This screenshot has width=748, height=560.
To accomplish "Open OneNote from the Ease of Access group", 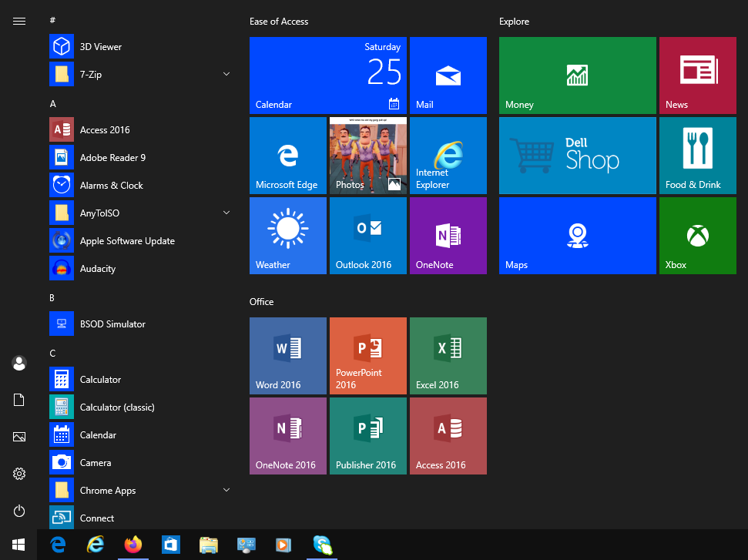I will click(x=448, y=235).
